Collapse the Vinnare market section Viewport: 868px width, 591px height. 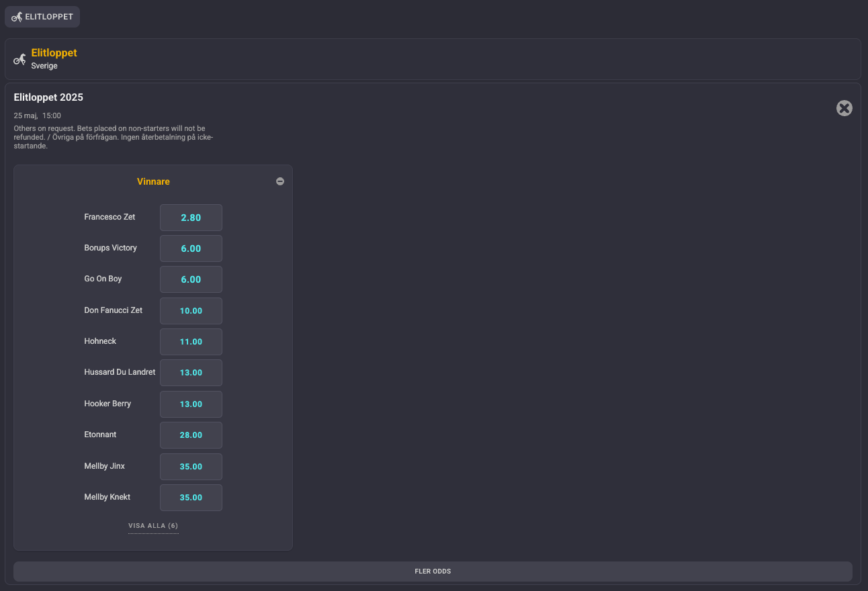pyautogui.click(x=280, y=181)
